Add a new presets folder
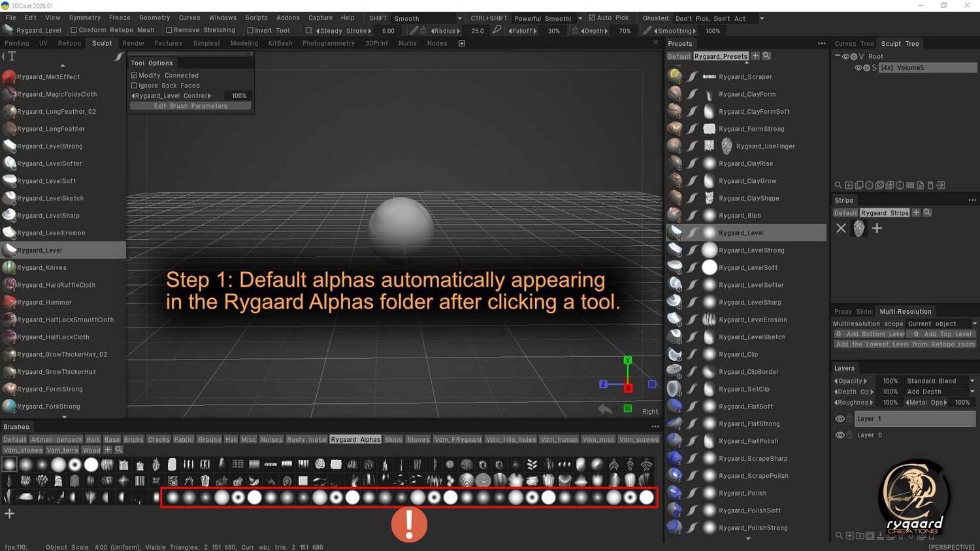 [755, 56]
